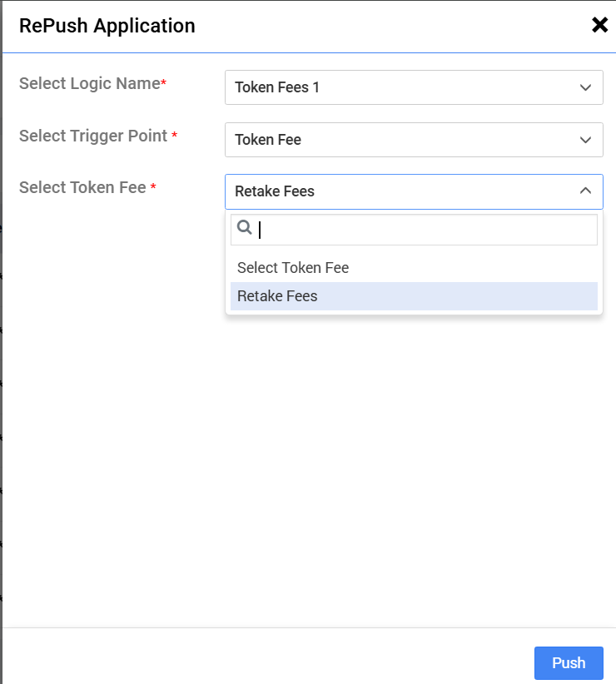Click the chevron arrow beside Token Fees 1
The height and width of the screenshot is (684, 616).
coord(585,87)
